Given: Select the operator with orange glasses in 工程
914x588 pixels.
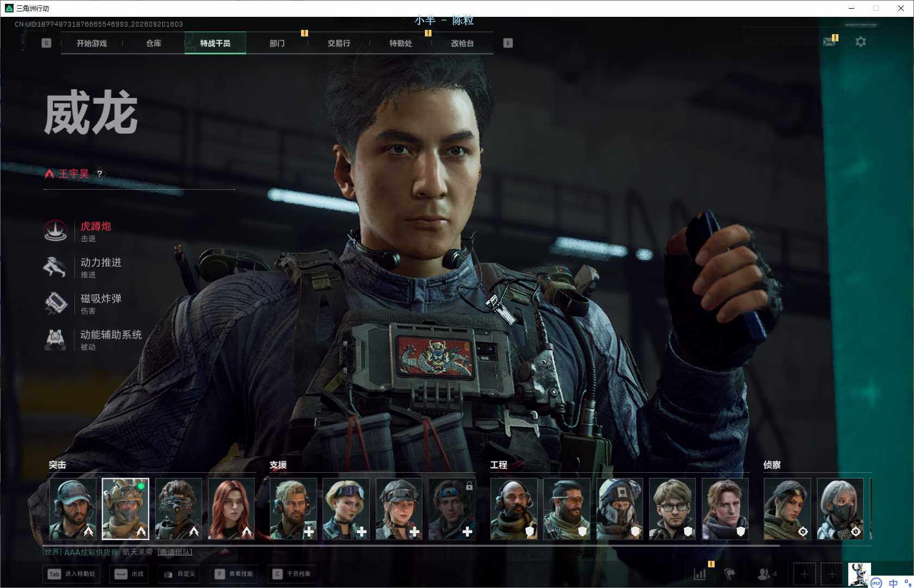Looking at the screenshot, I should pyautogui.click(x=567, y=509).
